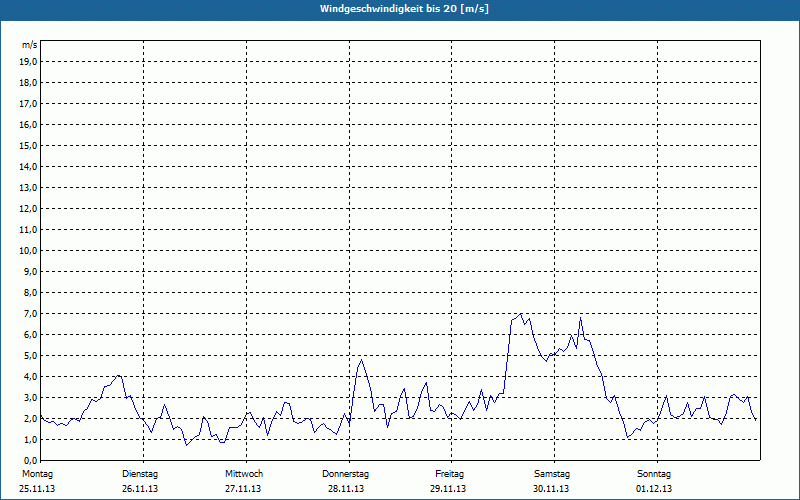This screenshot has height=500, width=800.
Task: Click the 7,0 m/s wind peak before Samstag
Action: click(x=520, y=314)
